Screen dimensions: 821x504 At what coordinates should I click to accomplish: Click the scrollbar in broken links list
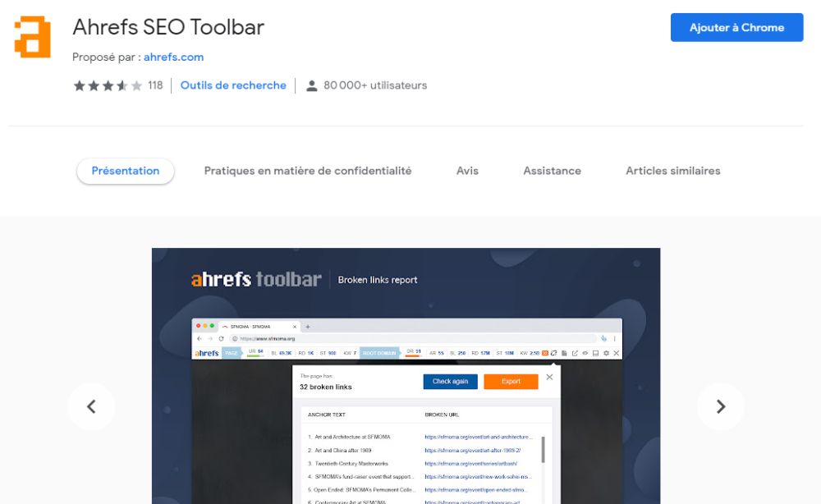543,450
